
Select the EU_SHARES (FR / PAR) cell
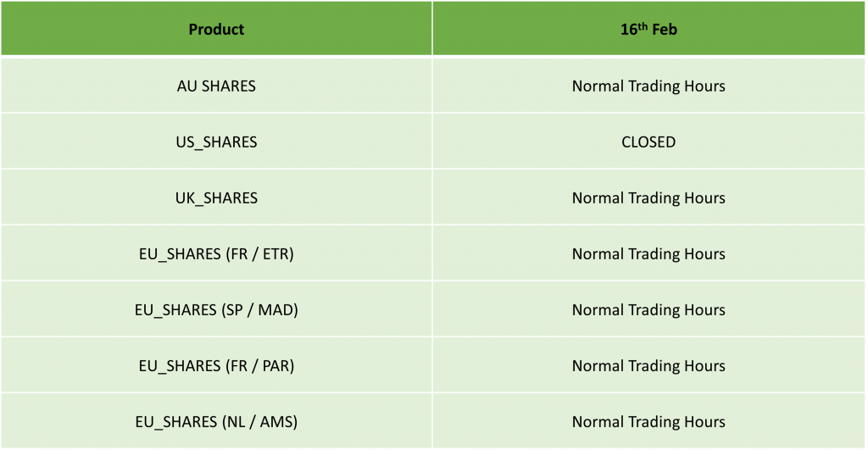point(216,366)
